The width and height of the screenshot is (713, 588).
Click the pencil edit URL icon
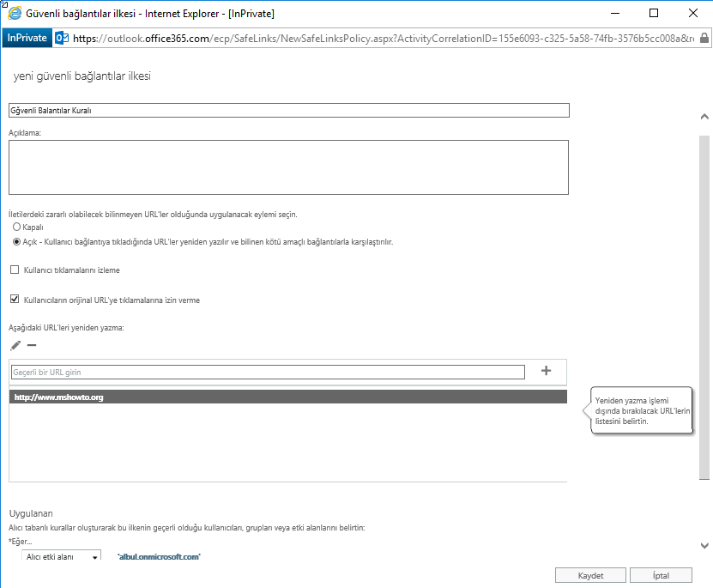click(x=15, y=346)
